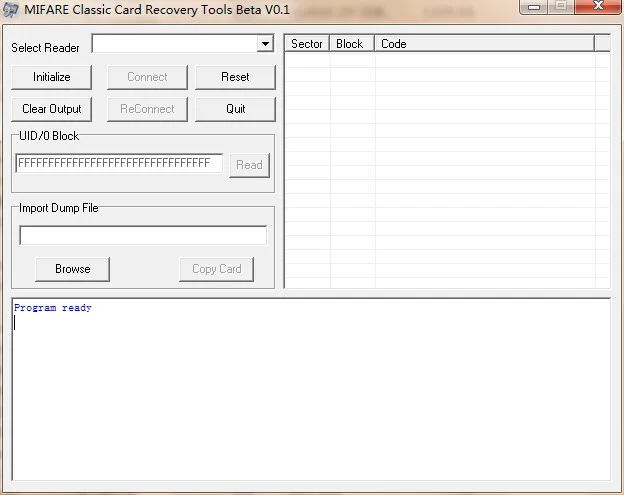624x495 pixels.
Task: Click the application icon in the title bar
Action: (x=10, y=10)
